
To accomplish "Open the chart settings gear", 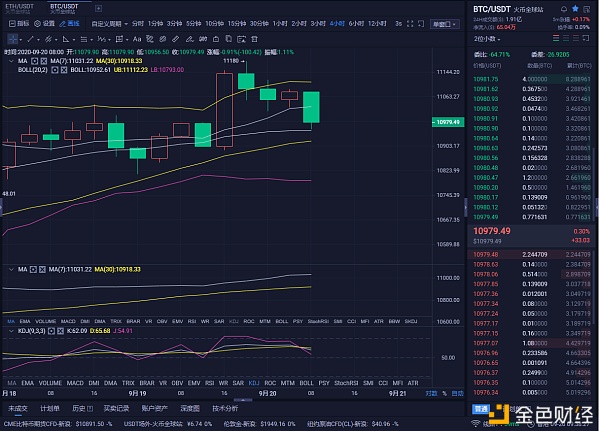I will [35, 22].
